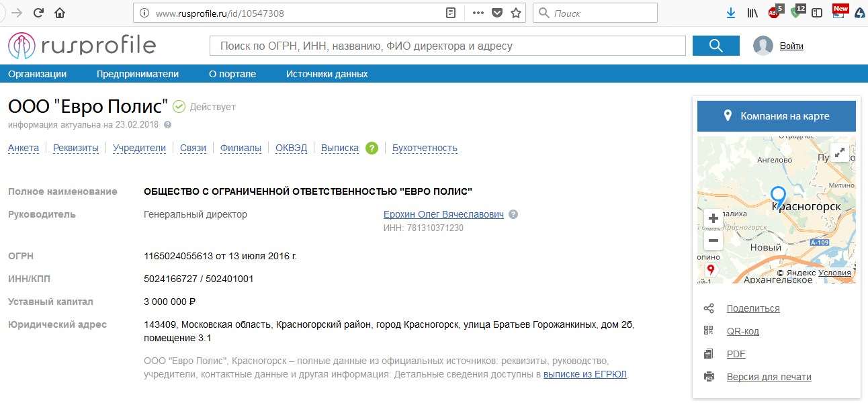Open the выписке из ЕГРЮЛ link

(585, 374)
